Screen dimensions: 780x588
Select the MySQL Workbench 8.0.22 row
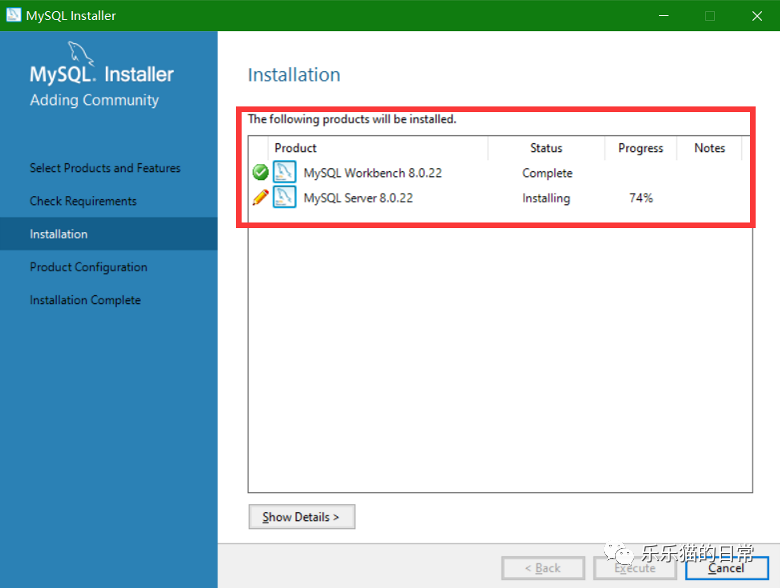499,173
